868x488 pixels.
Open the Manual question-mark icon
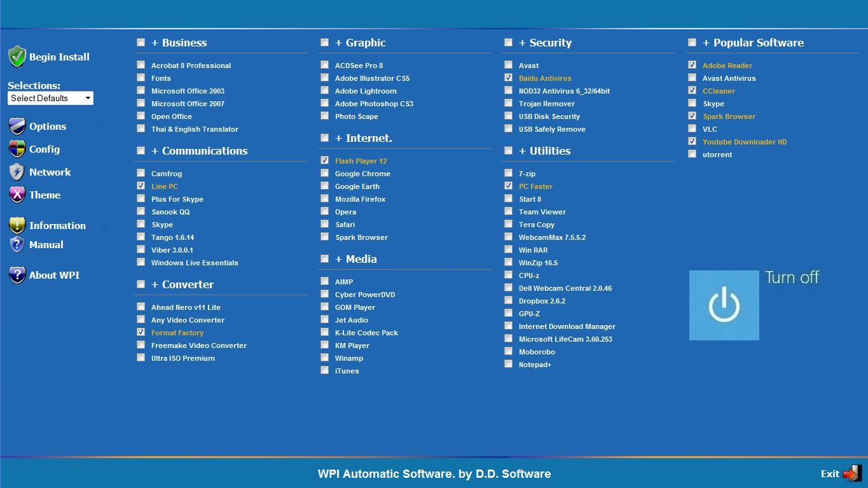pyautogui.click(x=17, y=244)
